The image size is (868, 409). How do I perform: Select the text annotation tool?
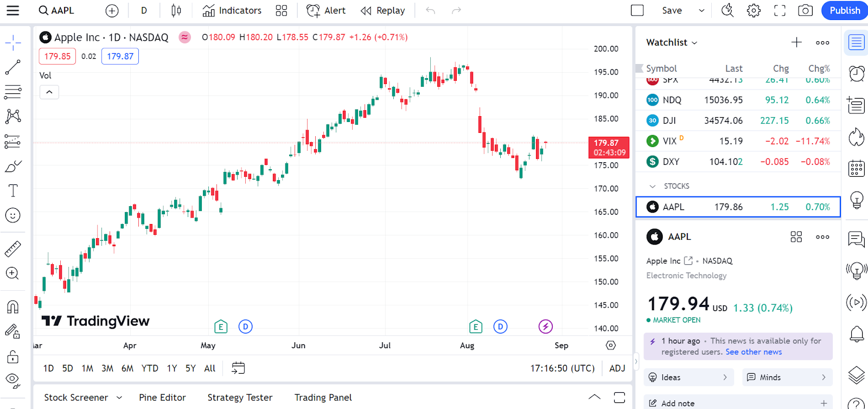[13, 190]
